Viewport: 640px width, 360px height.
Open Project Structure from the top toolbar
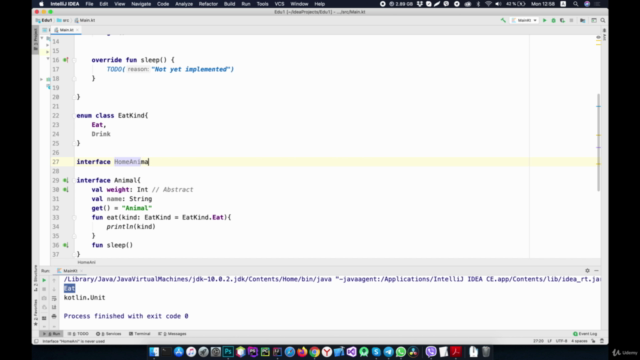(582, 20)
